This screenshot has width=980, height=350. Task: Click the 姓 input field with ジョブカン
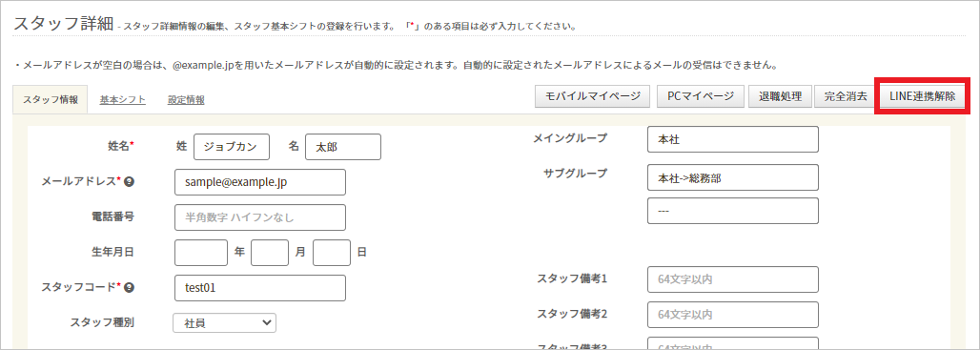pos(232,147)
